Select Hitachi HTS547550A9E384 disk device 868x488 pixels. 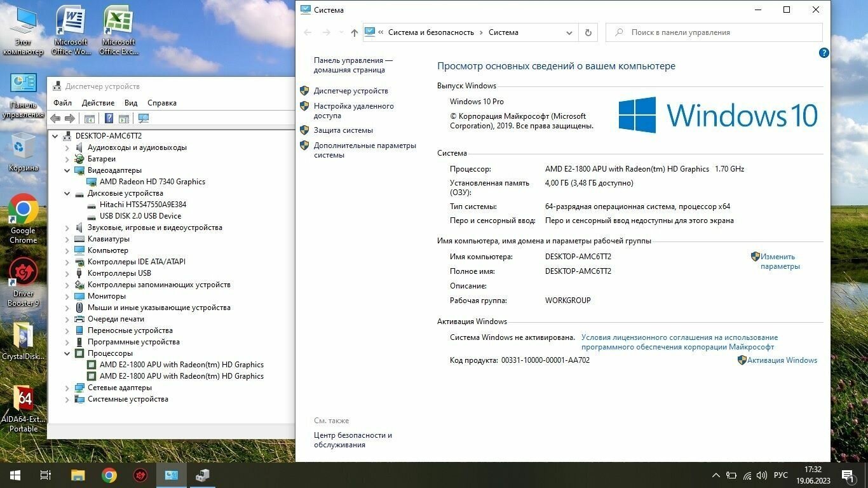(x=143, y=205)
